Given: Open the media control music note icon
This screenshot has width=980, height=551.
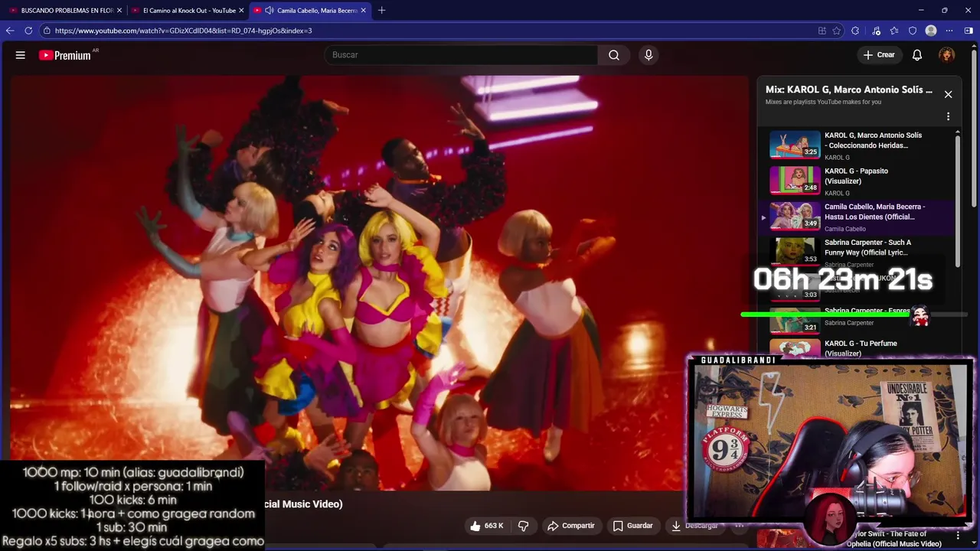Looking at the screenshot, I should click(x=876, y=31).
